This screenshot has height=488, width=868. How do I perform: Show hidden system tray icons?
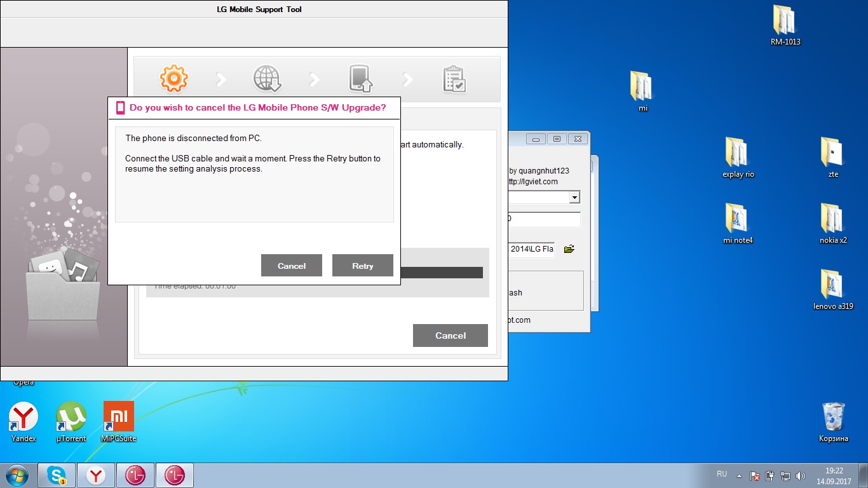(x=739, y=475)
